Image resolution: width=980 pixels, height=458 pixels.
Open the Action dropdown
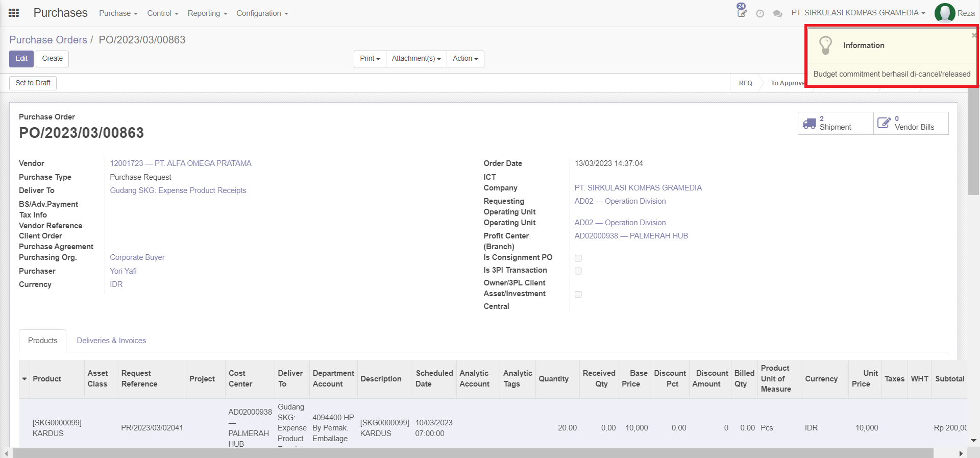[465, 59]
